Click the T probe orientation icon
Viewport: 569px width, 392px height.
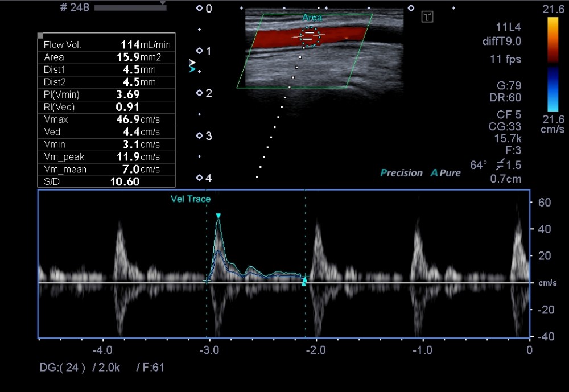(x=427, y=16)
